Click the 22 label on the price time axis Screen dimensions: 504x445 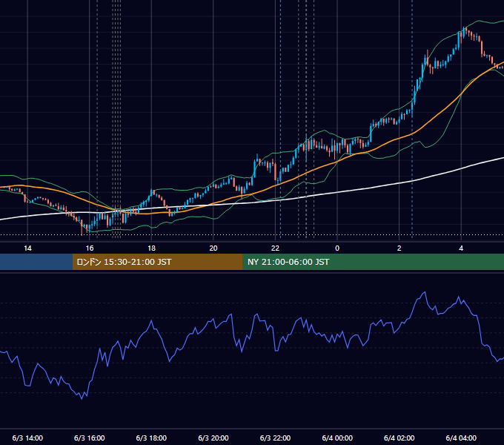coord(275,248)
